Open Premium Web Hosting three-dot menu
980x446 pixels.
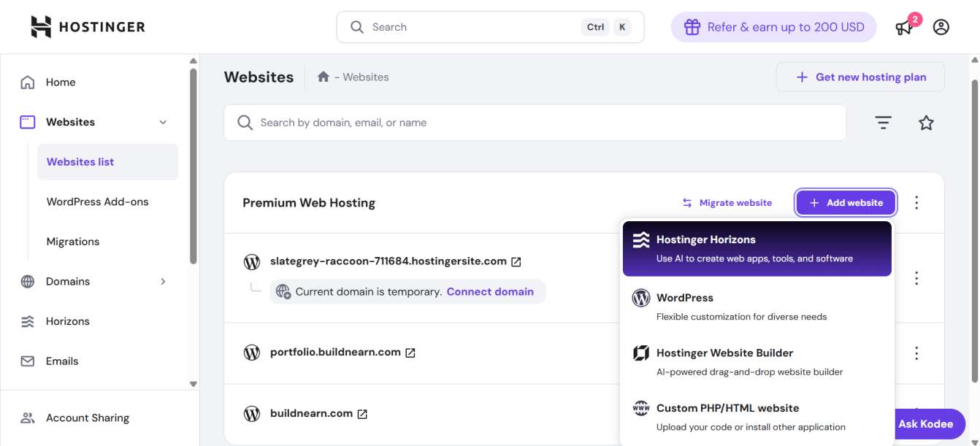[x=916, y=203]
